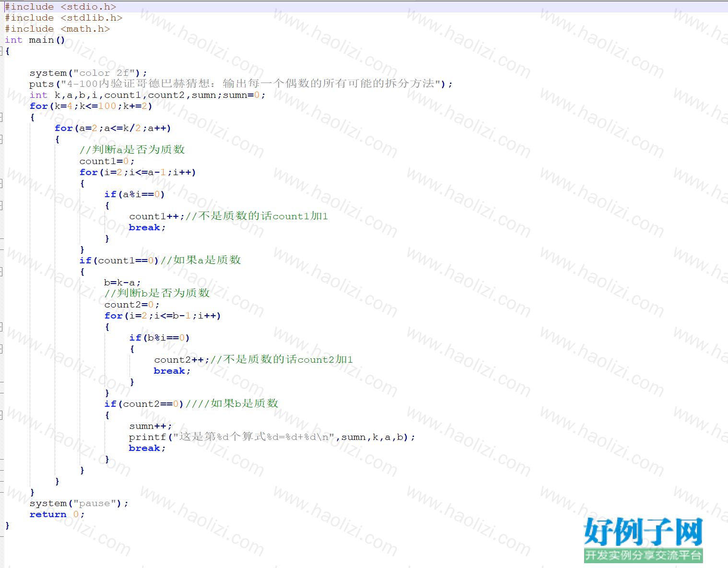Click the printf("这是第%d个算式...") line
Image resolution: width=728 pixels, height=568 pixels.
(x=272, y=437)
